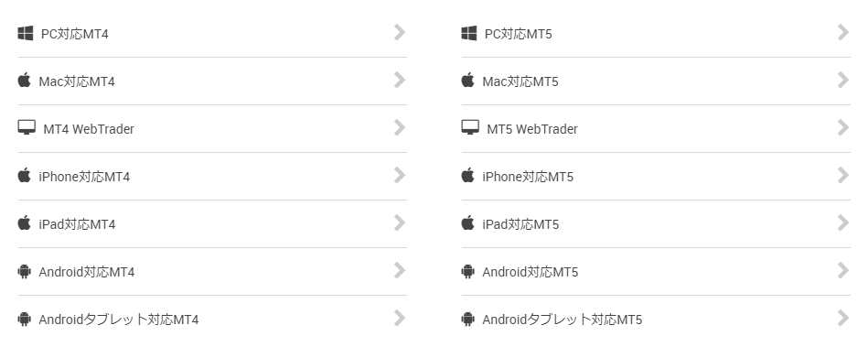Open the MT4 WebTrader link text

point(89,129)
